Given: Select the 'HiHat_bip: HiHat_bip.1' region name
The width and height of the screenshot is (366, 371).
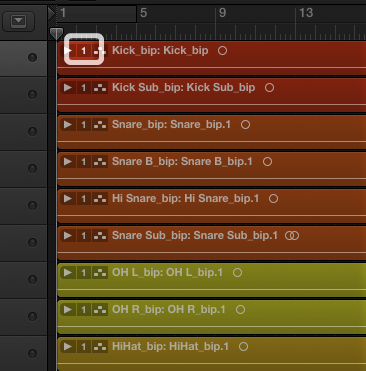Looking at the screenshot, I should 170,347.
